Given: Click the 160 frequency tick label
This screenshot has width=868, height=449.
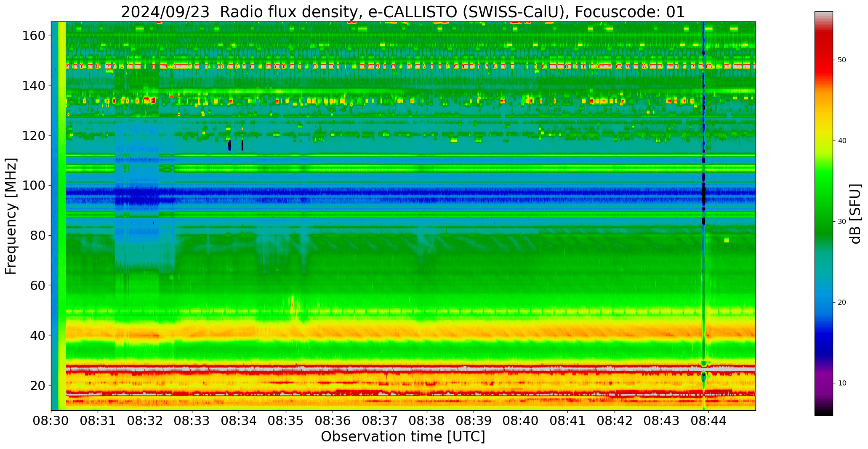Looking at the screenshot, I should (34, 35).
